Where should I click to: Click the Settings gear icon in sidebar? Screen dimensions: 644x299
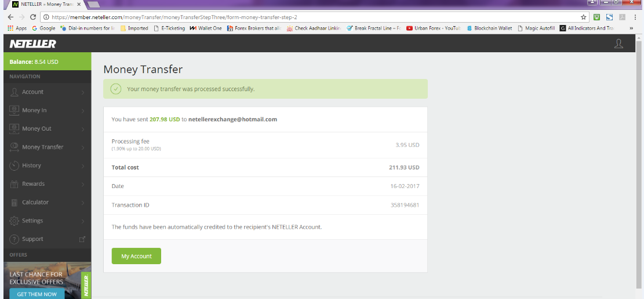click(x=14, y=221)
